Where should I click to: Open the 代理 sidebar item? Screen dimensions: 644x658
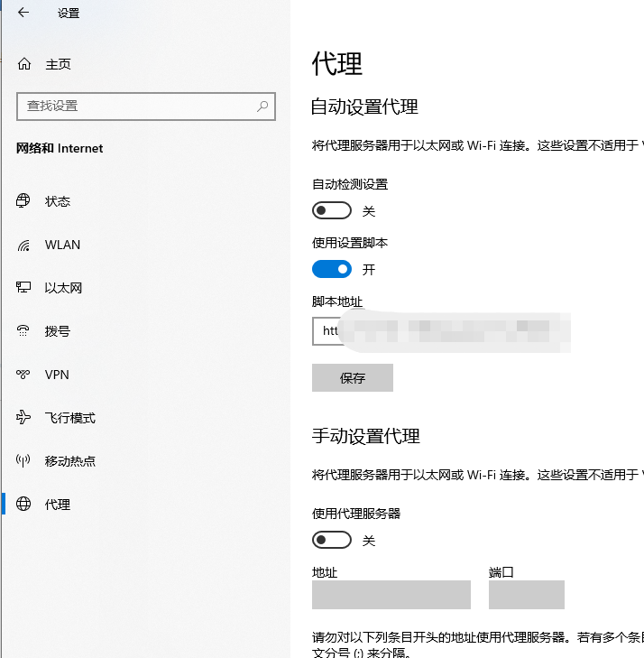click(x=58, y=505)
